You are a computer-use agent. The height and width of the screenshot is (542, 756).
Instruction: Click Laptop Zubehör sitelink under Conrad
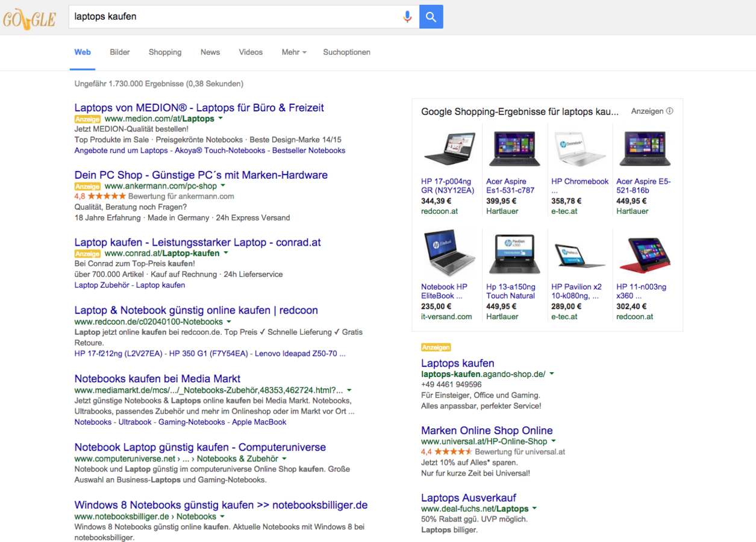[x=102, y=285]
